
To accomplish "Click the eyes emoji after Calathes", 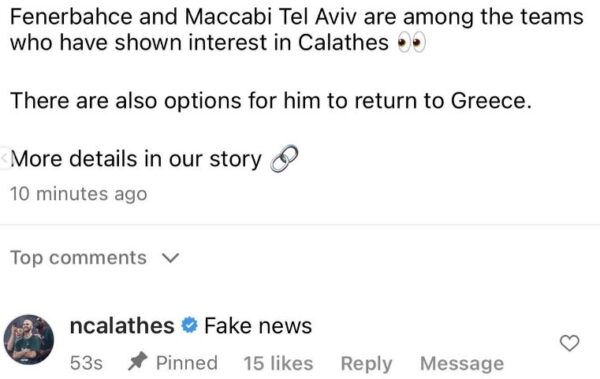I will [411, 42].
